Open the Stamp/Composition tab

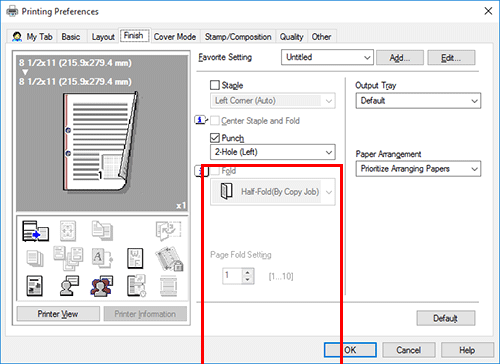click(x=238, y=37)
